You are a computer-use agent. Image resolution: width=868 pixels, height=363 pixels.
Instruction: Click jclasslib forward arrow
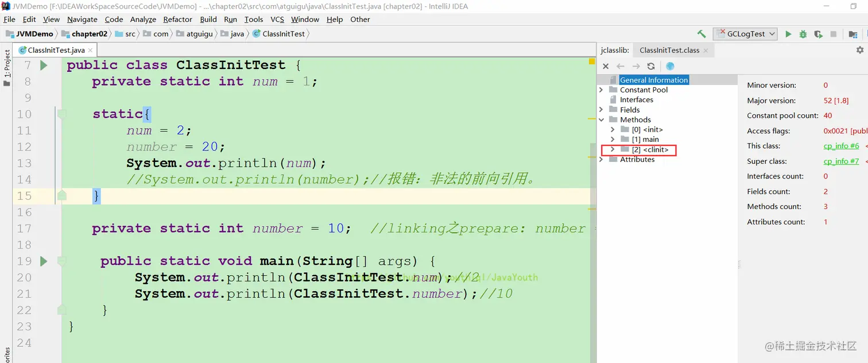click(635, 66)
